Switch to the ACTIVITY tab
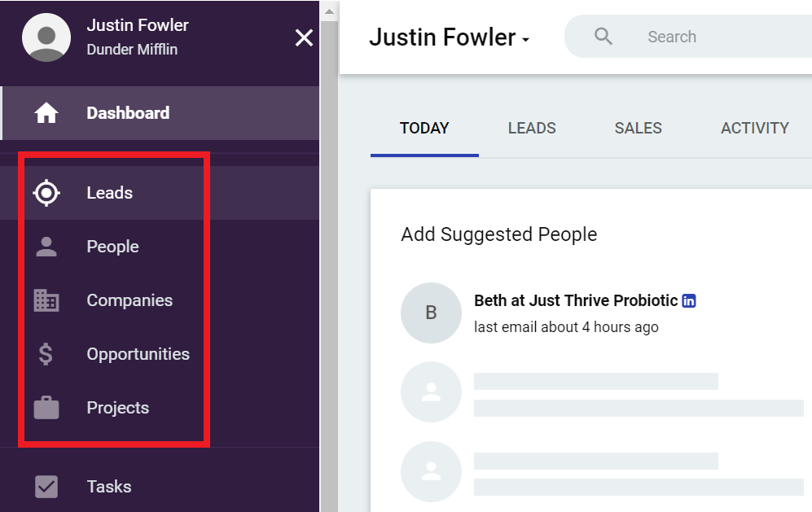The height and width of the screenshot is (512, 812). 754,129
